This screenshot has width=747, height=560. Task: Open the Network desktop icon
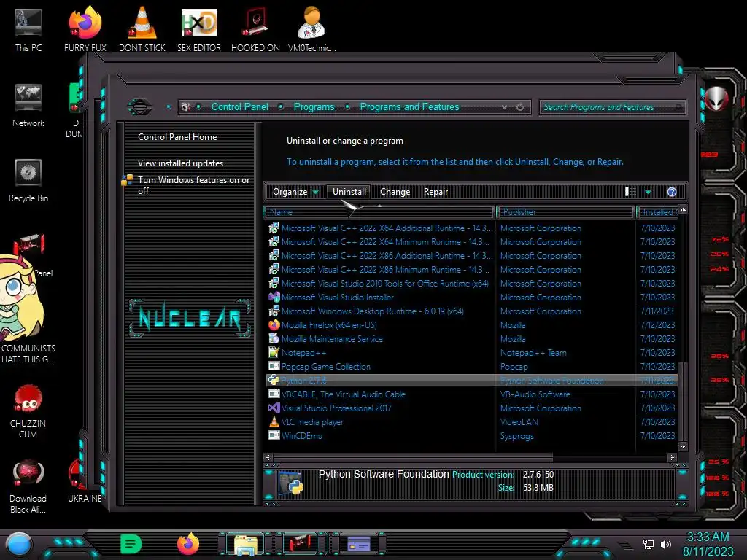click(28, 106)
